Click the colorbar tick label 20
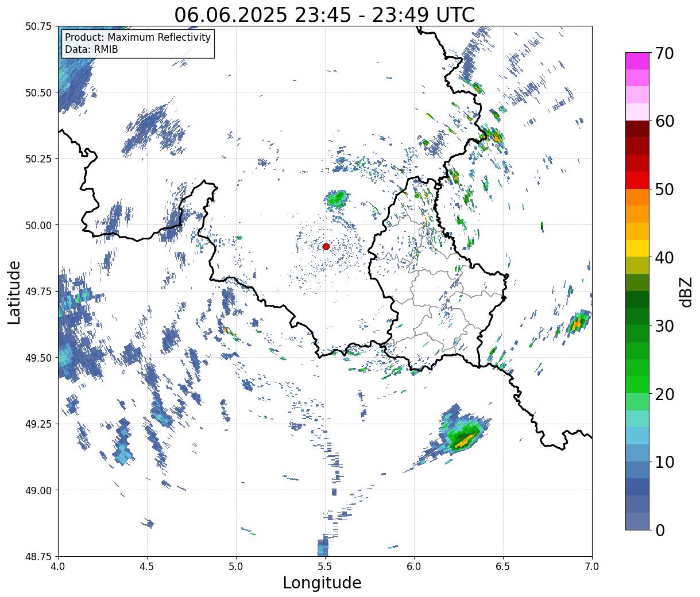This screenshot has height=597, width=700. point(665,394)
